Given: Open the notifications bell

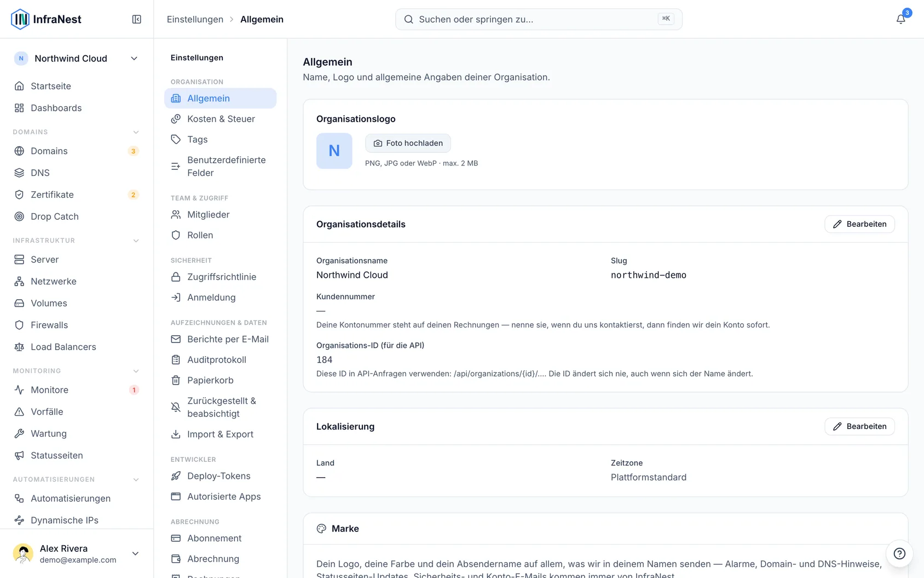Looking at the screenshot, I should [x=900, y=19].
